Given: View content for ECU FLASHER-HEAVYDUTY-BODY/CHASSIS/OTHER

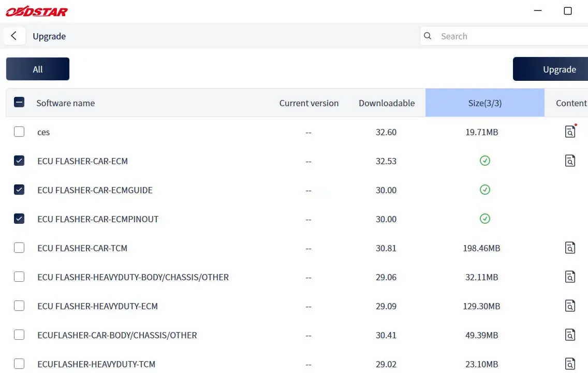Looking at the screenshot, I should tap(570, 277).
